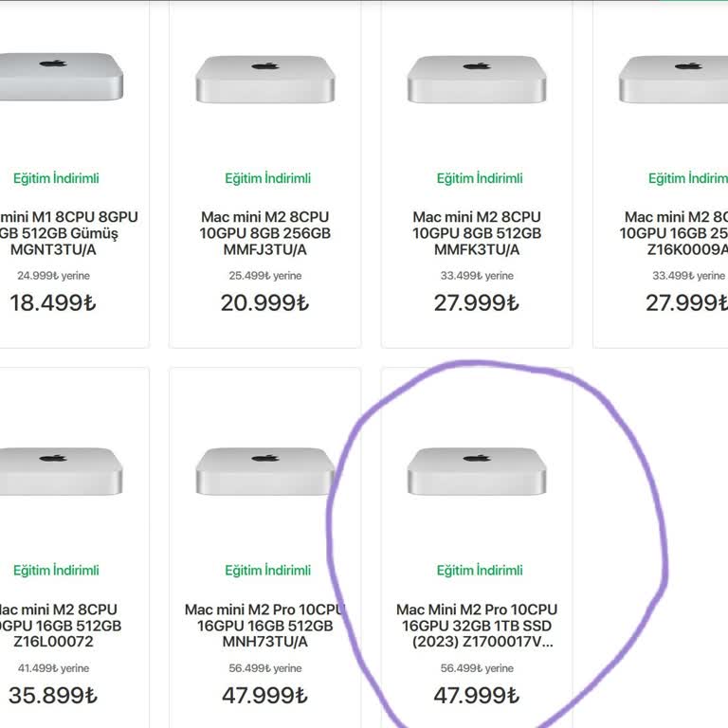This screenshot has width=728, height=728.
Task: Click the Mac mini M2 8GB 256GB MMFJ3TU/A title
Action: point(264,233)
